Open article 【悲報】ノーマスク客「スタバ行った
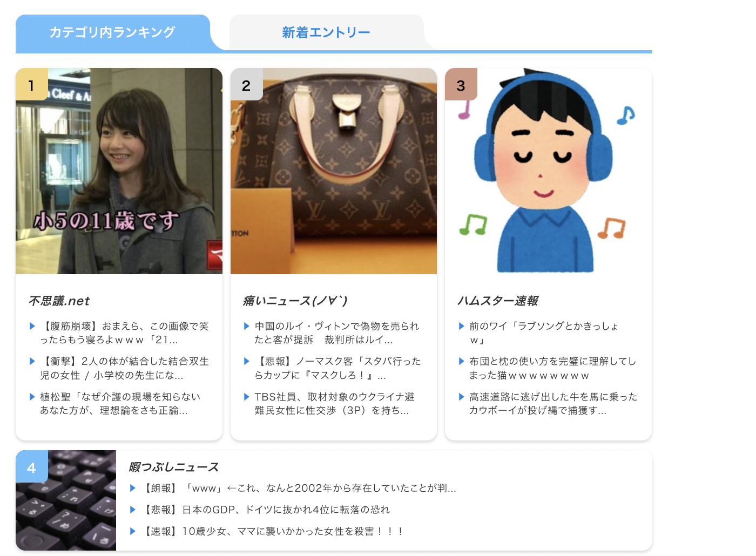This screenshot has height=556, width=756. [337, 368]
